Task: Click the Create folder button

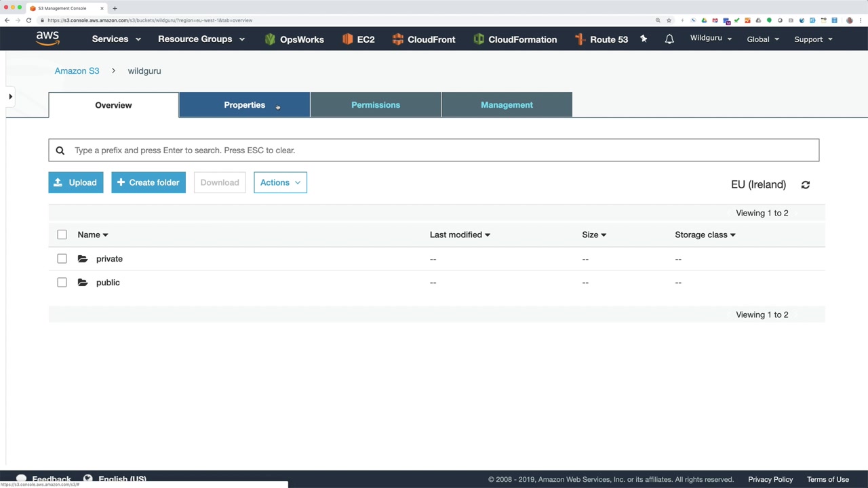Action: coord(149,182)
